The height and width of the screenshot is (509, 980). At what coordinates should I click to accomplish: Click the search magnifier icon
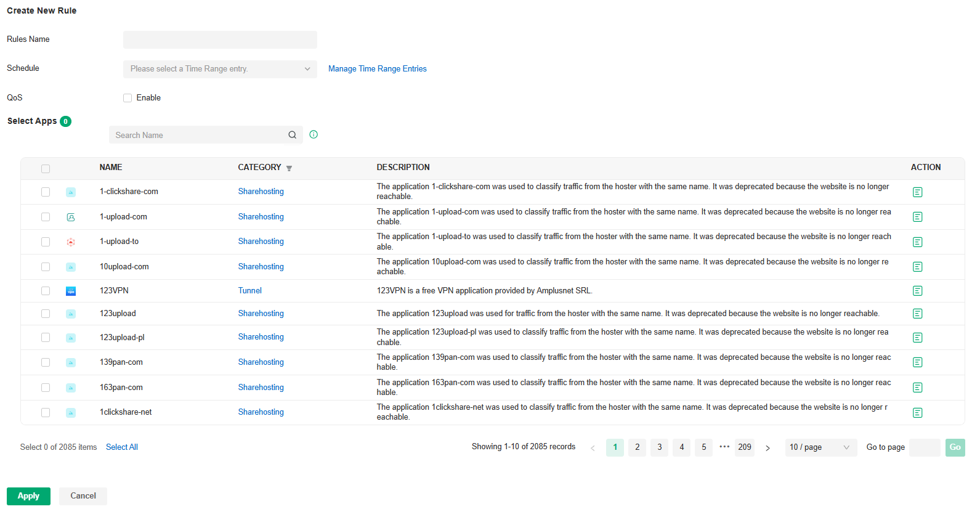293,135
